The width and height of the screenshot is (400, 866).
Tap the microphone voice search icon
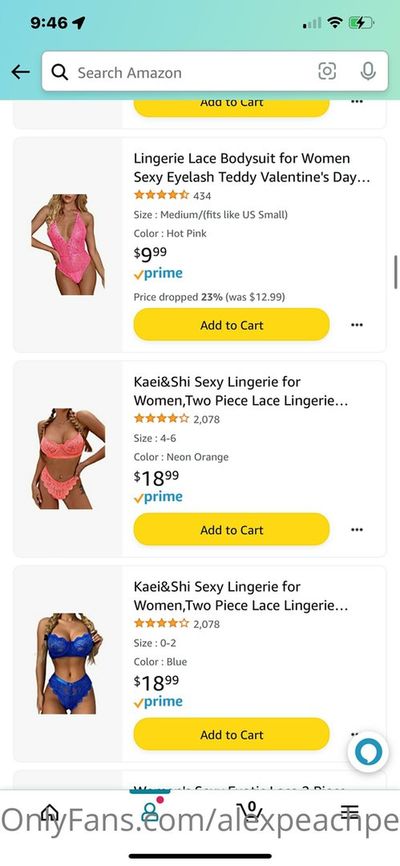click(x=368, y=71)
